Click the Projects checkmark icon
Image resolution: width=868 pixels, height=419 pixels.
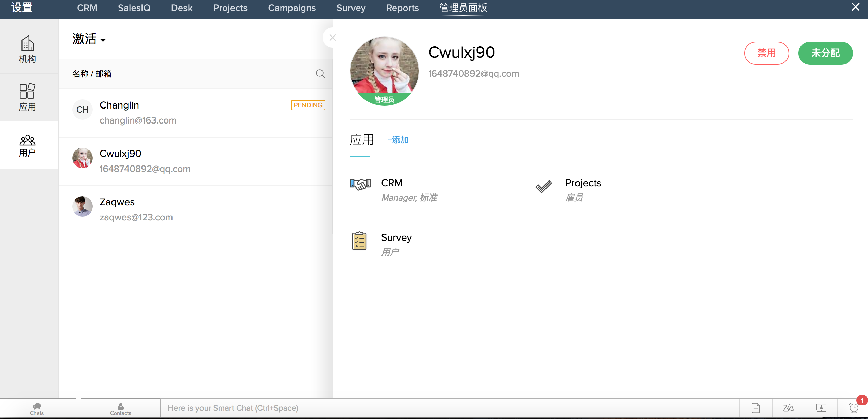pos(543,186)
